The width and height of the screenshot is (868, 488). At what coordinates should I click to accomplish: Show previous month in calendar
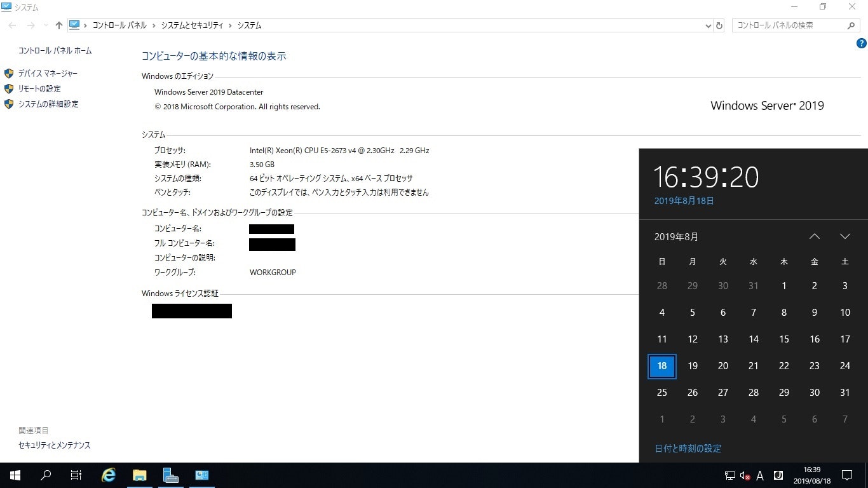pos(815,236)
